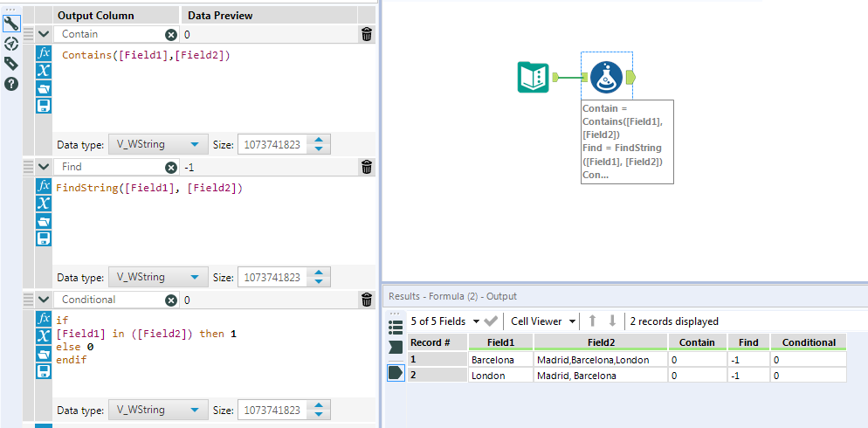The height and width of the screenshot is (428, 868).
Task: Open functions list (fx) for Find expression
Action: point(44,186)
